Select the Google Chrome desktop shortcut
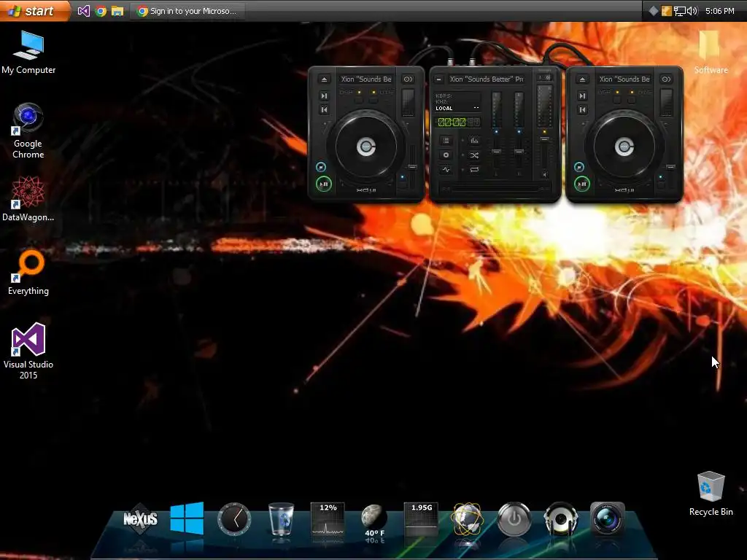747x560 pixels. click(28, 131)
